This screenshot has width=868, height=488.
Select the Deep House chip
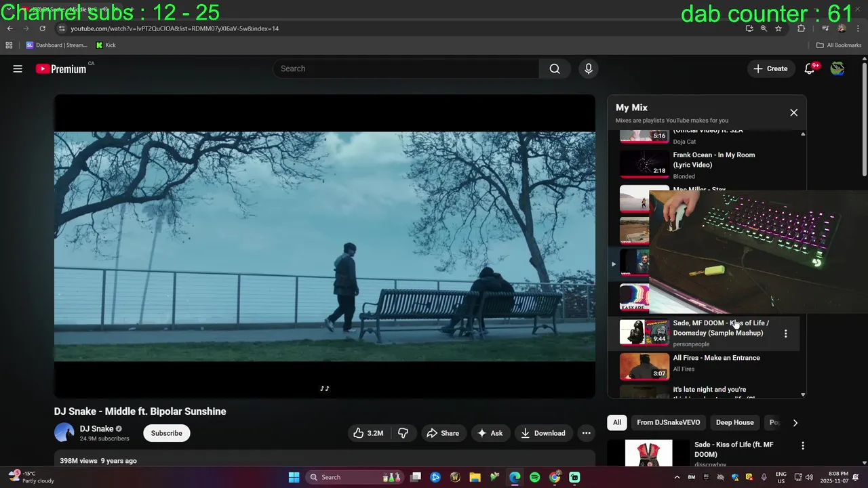pyautogui.click(x=735, y=422)
